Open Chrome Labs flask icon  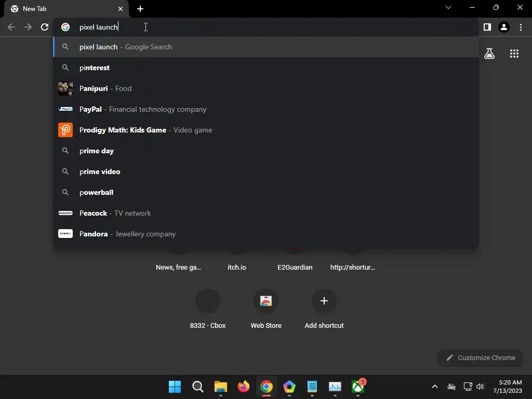pyautogui.click(x=489, y=54)
